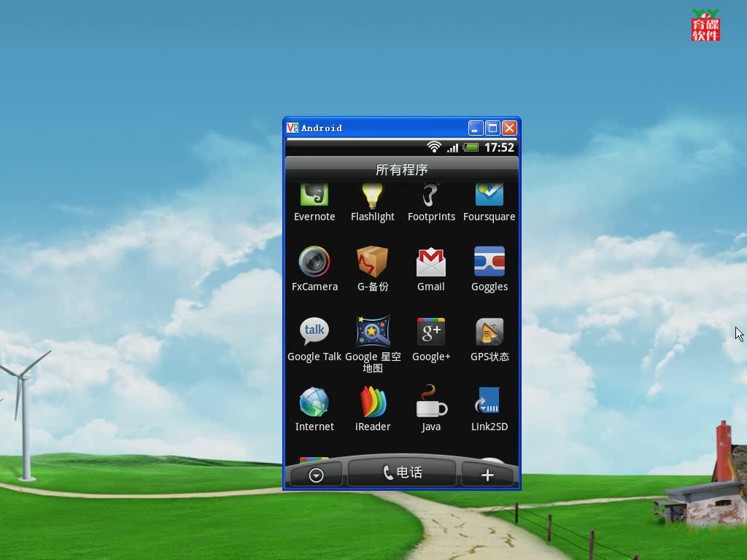Screen dimensions: 747x560
Task: Click the Android window title icon
Action: [x=292, y=128]
